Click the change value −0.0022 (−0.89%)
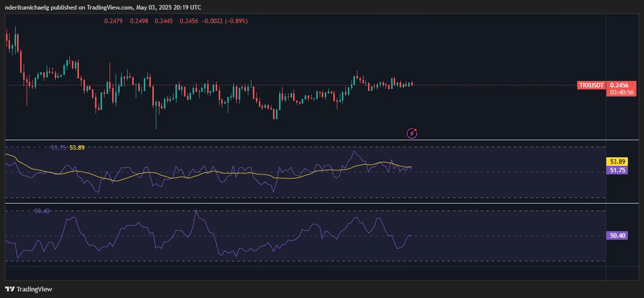 point(224,21)
